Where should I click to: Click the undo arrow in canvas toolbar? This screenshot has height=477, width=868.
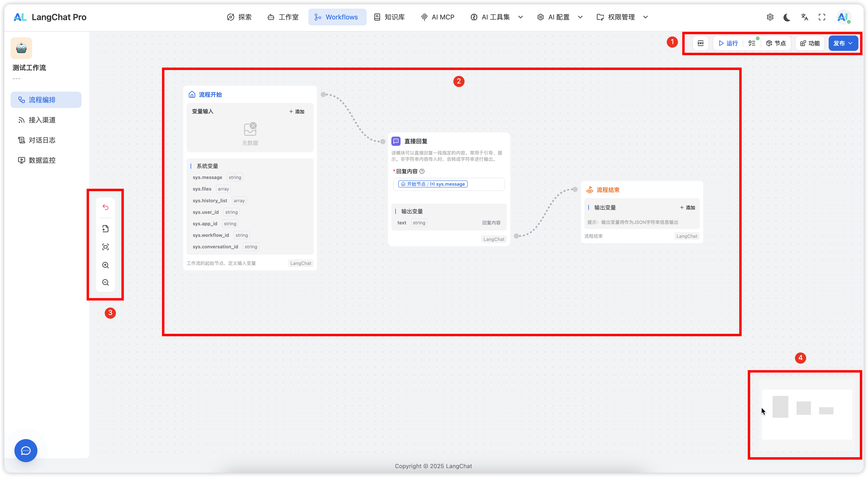pyautogui.click(x=106, y=207)
